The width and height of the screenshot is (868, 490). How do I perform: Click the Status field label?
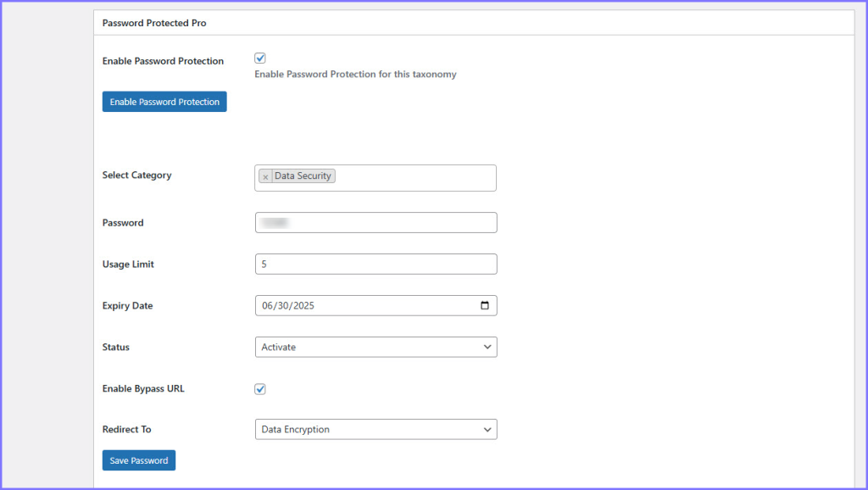[x=116, y=348]
